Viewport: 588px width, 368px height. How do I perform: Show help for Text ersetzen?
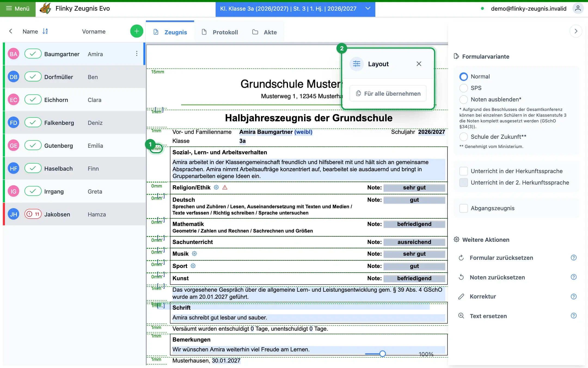point(574,316)
